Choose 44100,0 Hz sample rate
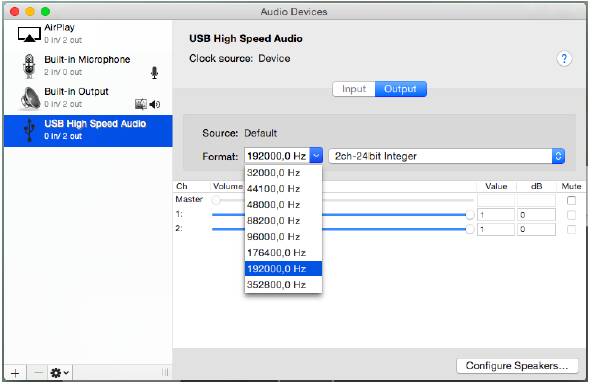The height and width of the screenshot is (385, 593). (283, 189)
